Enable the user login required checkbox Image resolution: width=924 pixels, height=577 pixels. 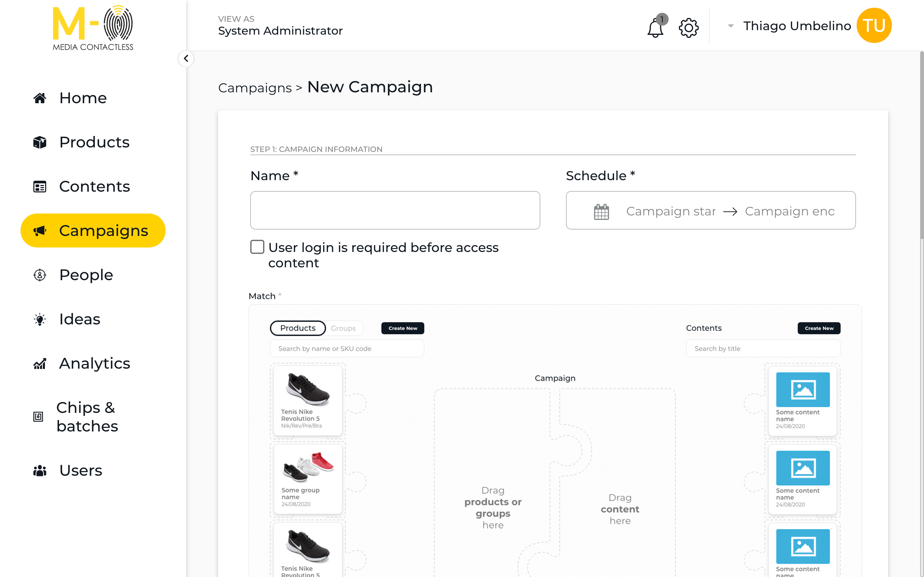(x=257, y=247)
